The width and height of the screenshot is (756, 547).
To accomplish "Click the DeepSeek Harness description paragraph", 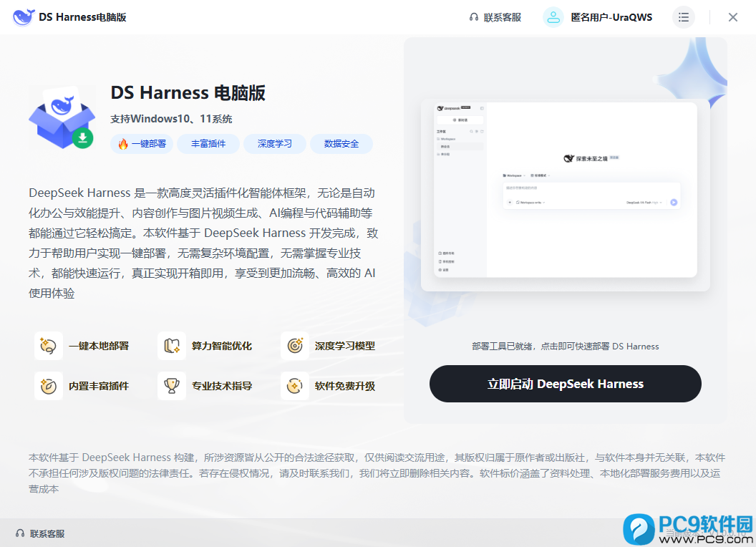I will (203, 243).
